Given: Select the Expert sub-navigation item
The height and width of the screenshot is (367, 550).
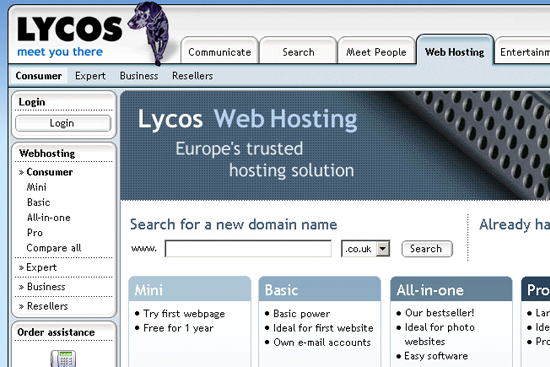Looking at the screenshot, I should (90, 76).
